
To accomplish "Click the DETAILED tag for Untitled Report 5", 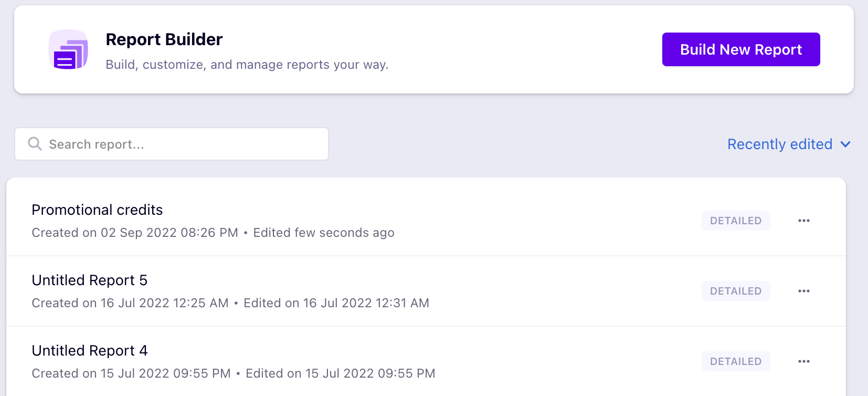I will tap(735, 291).
